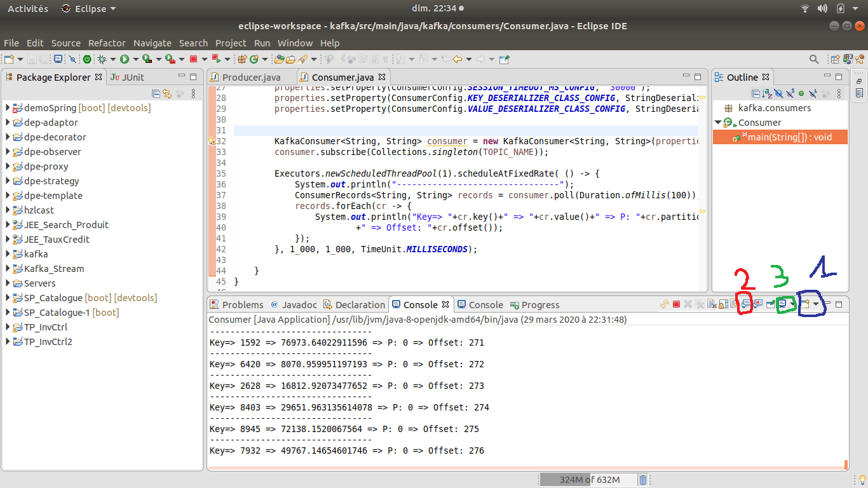Image resolution: width=868 pixels, height=488 pixels.
Task: Click the heap memory usage indicator
Action: pyautogui.click(x=588, y=479)
